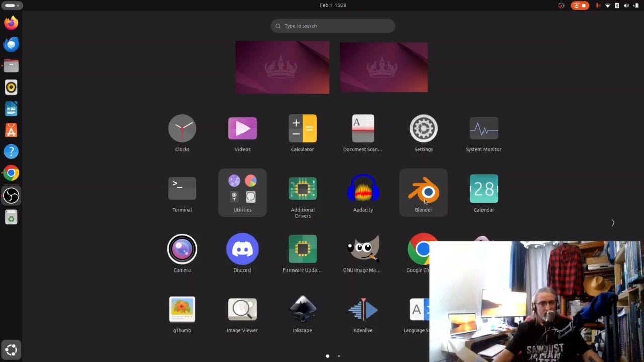This screenshot has height=362, width=644.
Task: Select the second workspace thumbnail
Action: 384,67
